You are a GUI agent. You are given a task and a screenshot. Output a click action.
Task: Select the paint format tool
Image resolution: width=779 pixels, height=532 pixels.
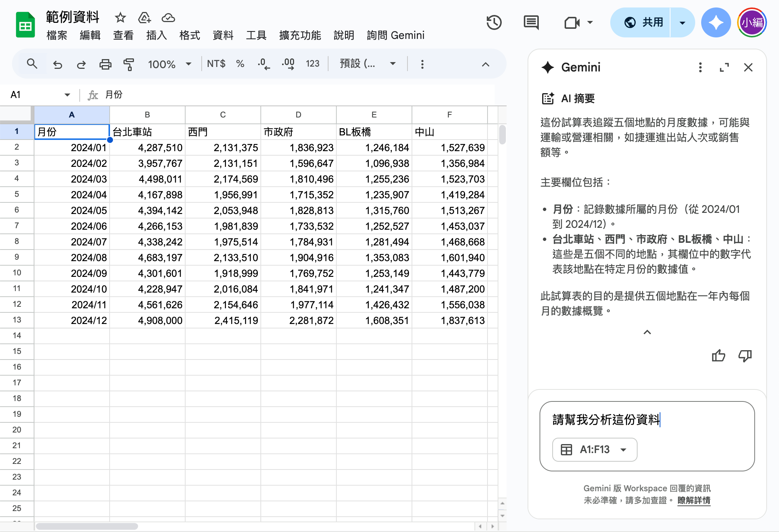(128, 64)
